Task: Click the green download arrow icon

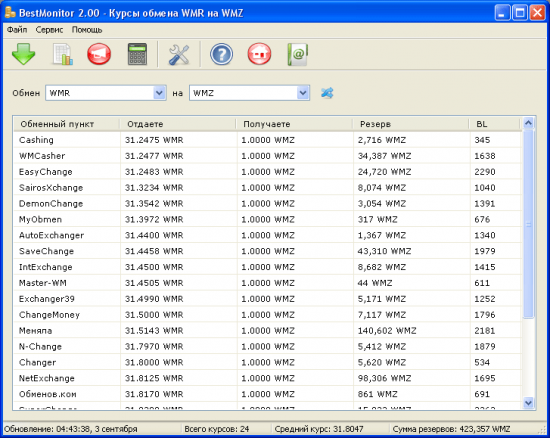Action: coord(24,54)
